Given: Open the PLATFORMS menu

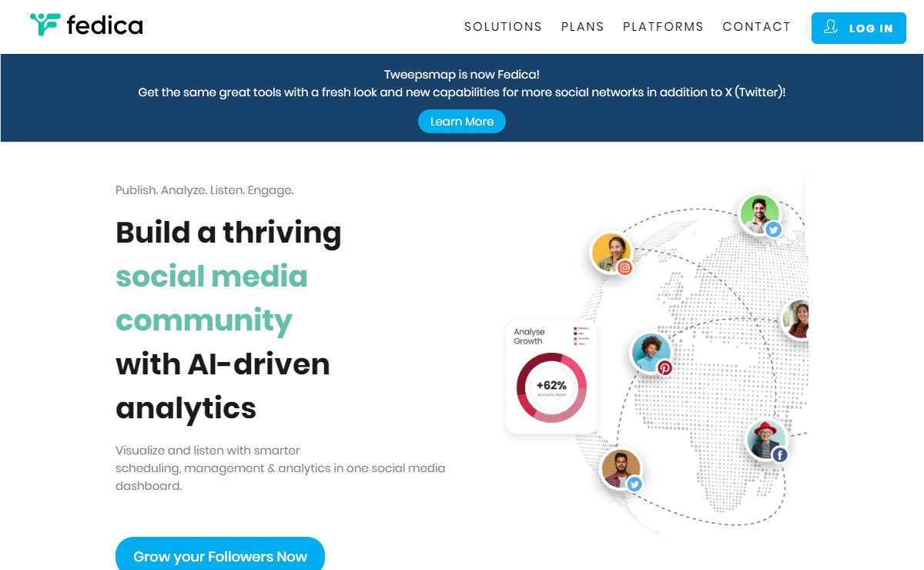Looking at the screenshot, I should [x=663, y=27].
